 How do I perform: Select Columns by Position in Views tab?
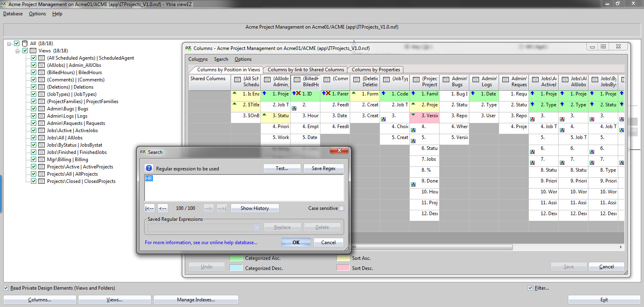coord(228,70)
